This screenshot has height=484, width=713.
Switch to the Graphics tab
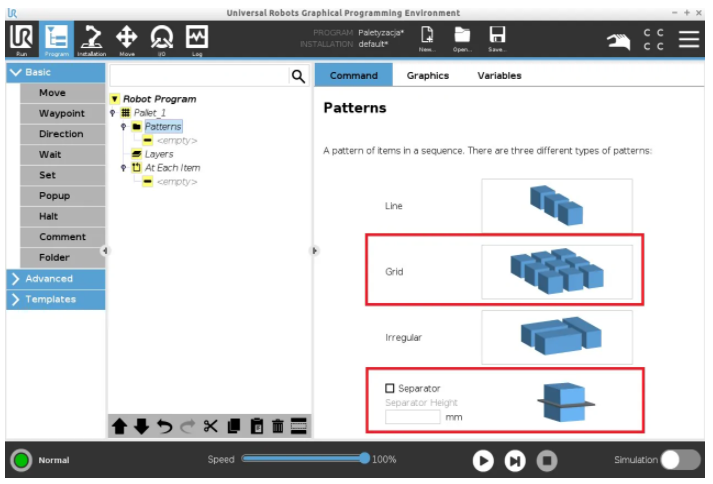428,76
